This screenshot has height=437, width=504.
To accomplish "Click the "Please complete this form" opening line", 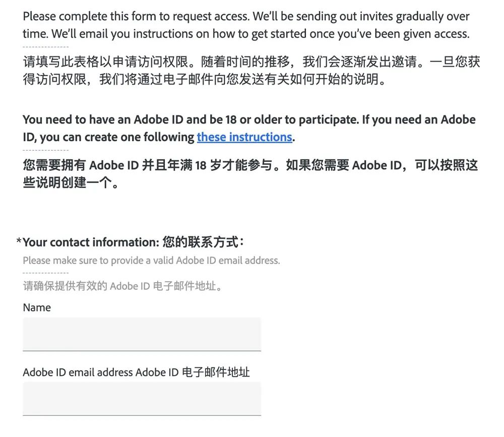I will (x=246, y=17).
